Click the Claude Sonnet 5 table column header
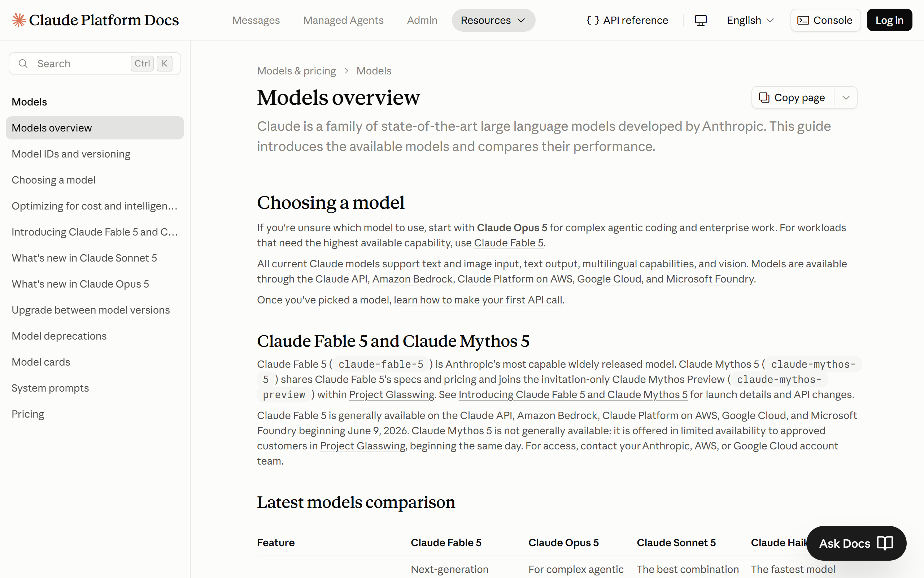Image resolution: width=924 pixels, height=578 pixels. [x=676, y=543]
